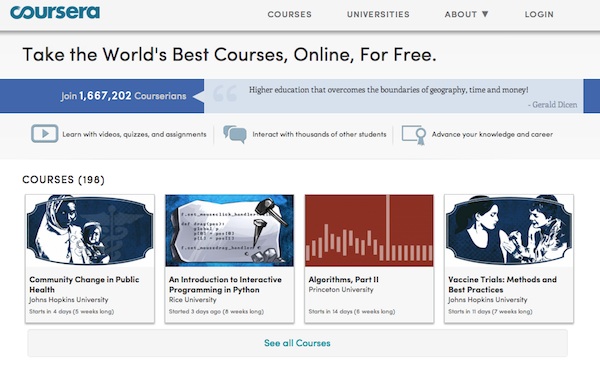Click the large quotation marks icon
The height and width of the screenshot is (369, 600).
click(225, 94)
